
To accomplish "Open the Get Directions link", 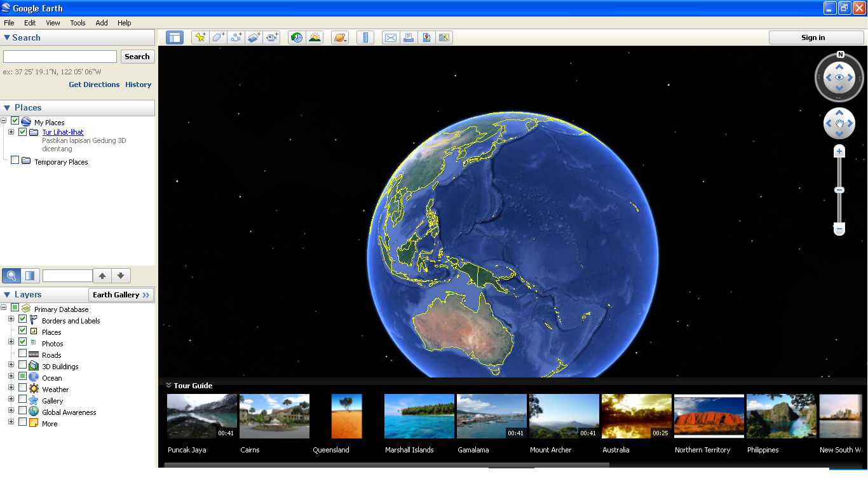I will (93, 84).
